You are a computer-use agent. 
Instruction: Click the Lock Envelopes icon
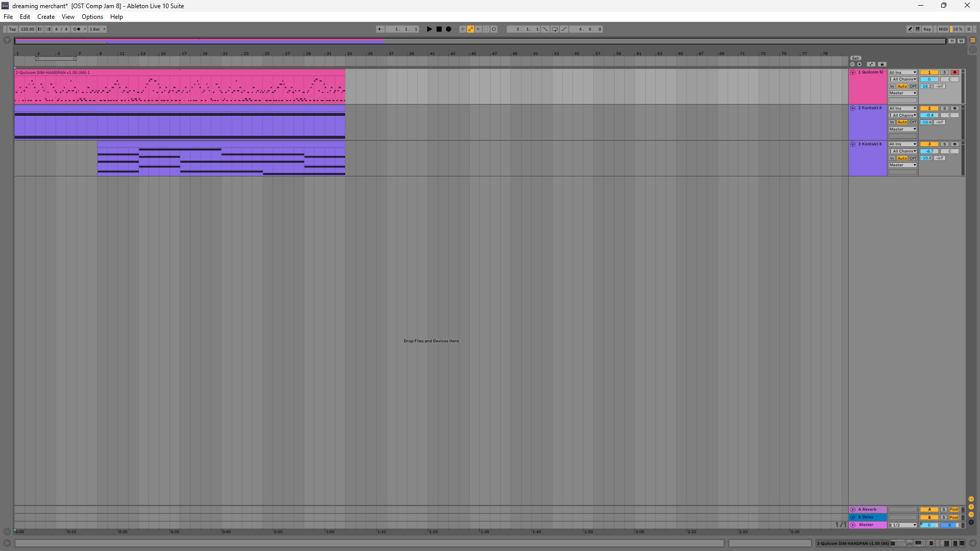click(x=882, y=64)
